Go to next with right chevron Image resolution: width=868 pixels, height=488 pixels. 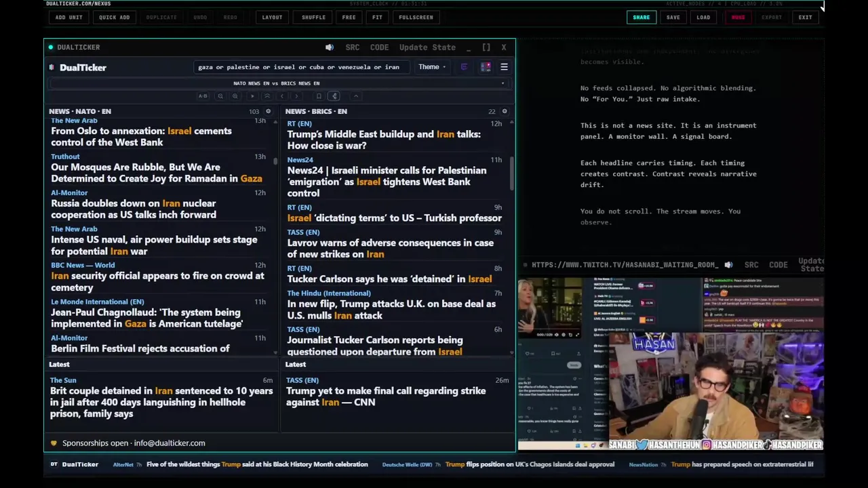[296, 96]
